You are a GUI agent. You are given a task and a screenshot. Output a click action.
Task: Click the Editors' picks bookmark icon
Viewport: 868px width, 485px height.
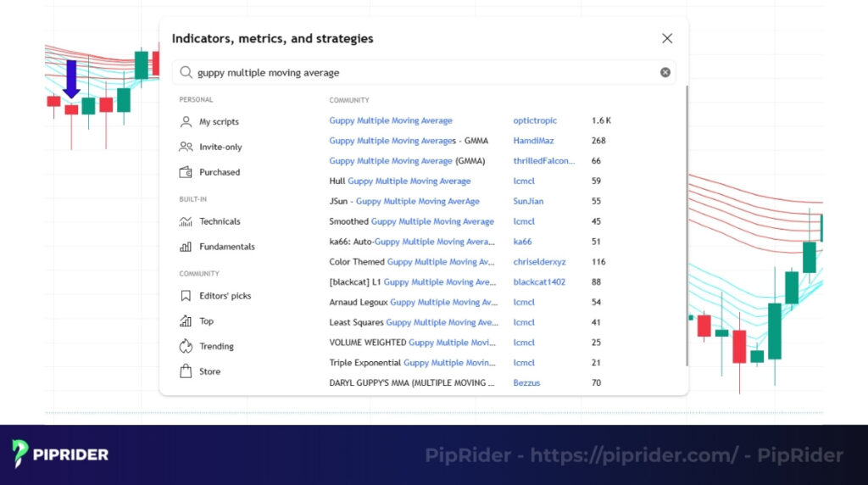tap(186, 296)
